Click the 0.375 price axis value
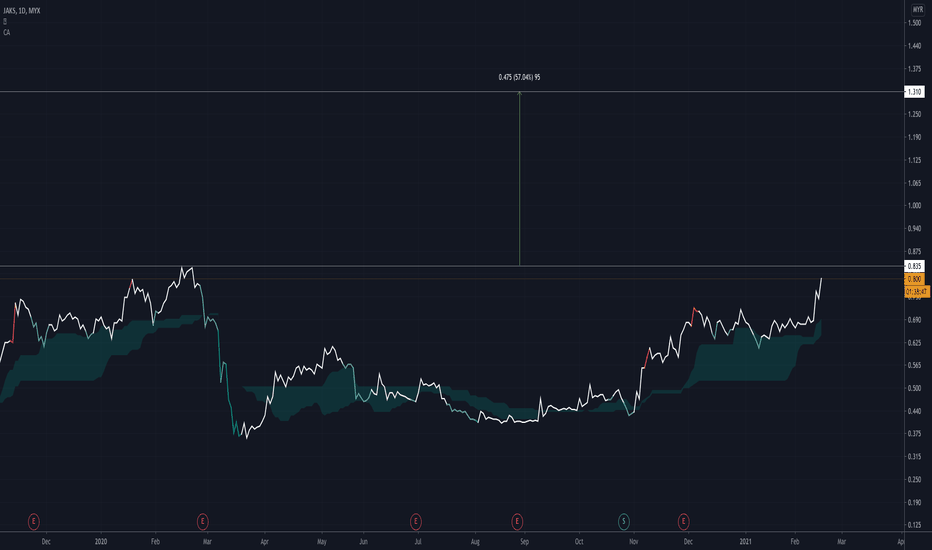This screenshot has width=932, height=550. pos(914,433)
